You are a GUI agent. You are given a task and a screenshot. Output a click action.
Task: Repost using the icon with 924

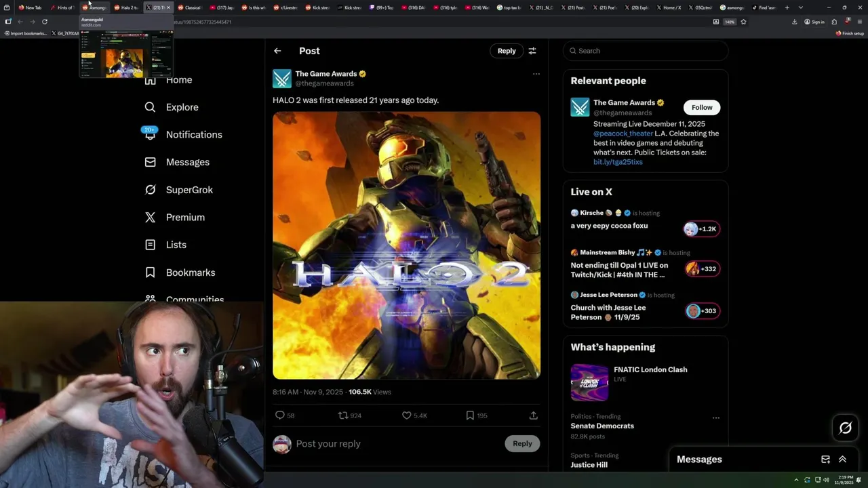343,415
